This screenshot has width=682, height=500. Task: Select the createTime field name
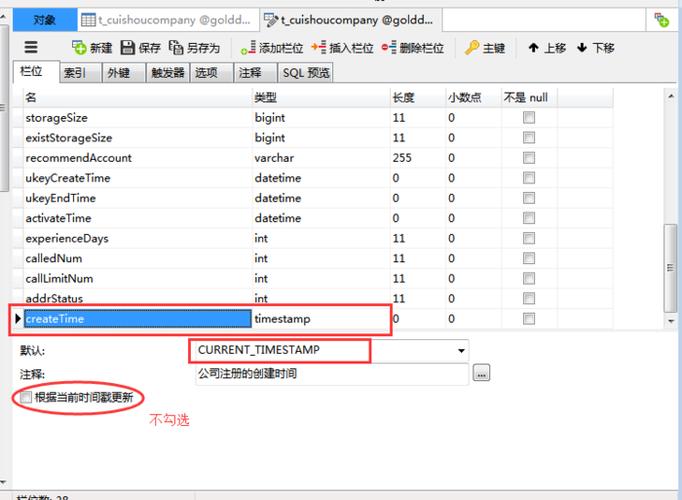[137, 319]
